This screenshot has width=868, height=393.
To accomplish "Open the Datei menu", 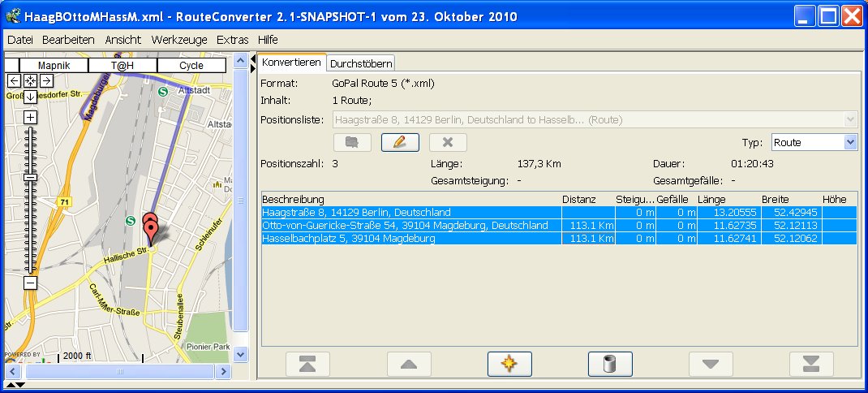I will (x=20, y=40).
